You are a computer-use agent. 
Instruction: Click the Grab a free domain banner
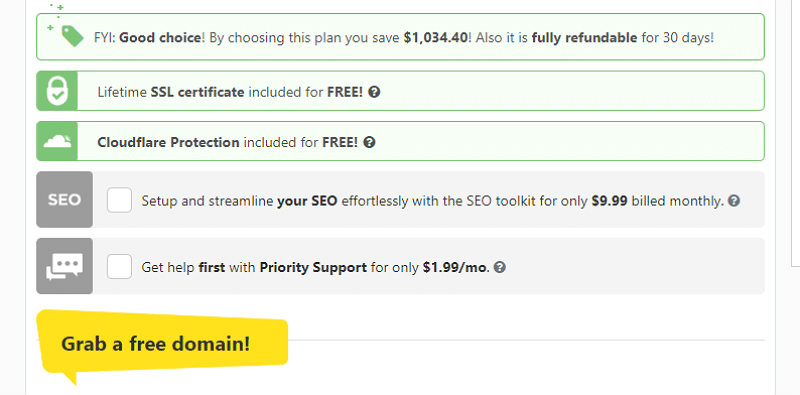(x=162, y=341)
